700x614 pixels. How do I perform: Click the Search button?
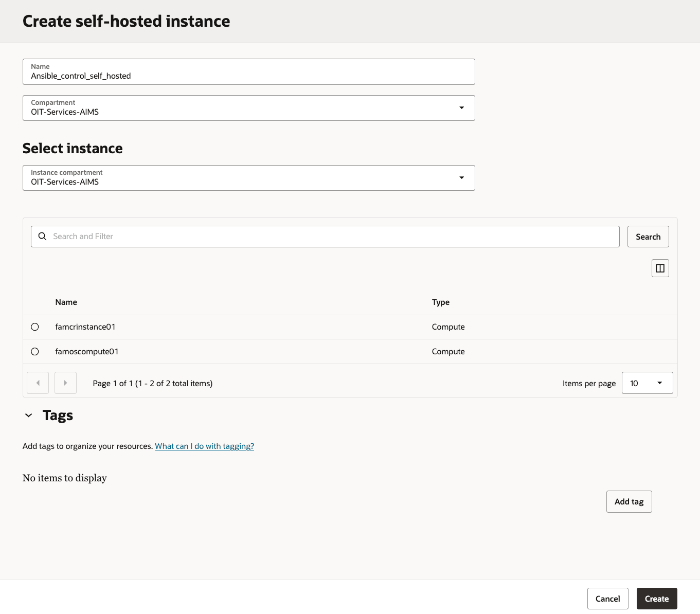(x=648, y=237)
